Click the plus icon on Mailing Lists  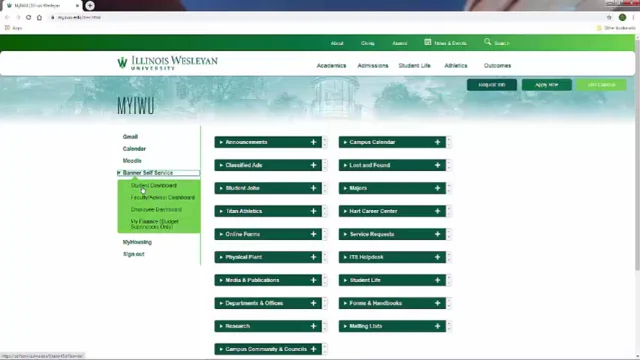[x=438, y=326]
